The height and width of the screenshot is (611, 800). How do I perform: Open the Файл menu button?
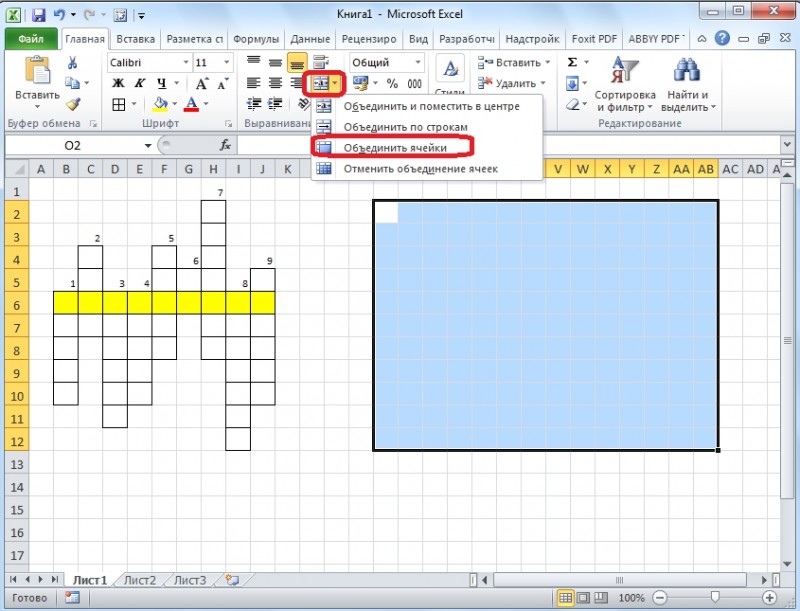point(31,39)
